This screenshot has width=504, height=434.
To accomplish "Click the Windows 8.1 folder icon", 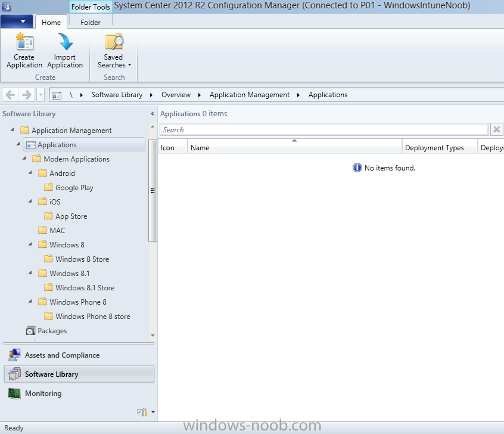I will 42,273.
